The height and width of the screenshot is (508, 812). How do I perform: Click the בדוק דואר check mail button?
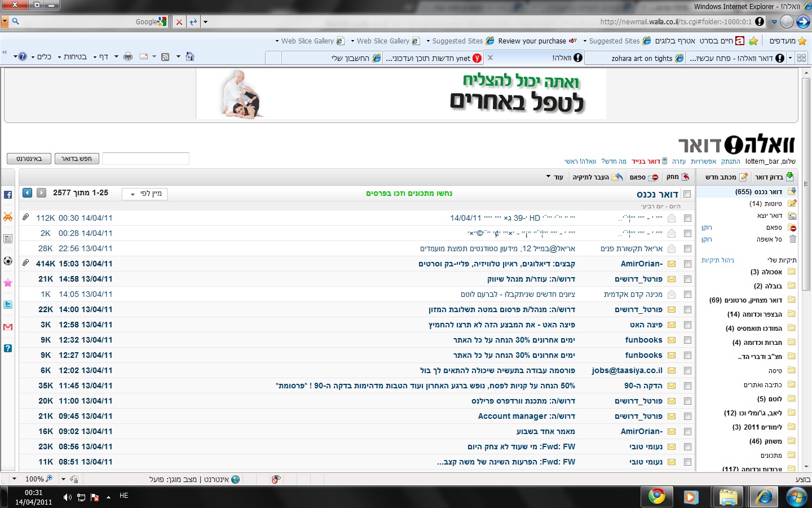click(774, 177)
